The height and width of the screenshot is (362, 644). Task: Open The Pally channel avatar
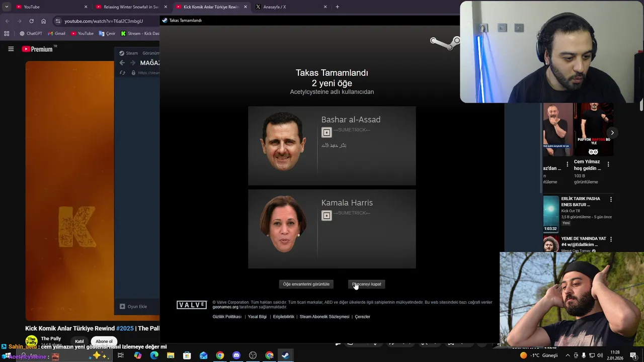tap(31, 341)
